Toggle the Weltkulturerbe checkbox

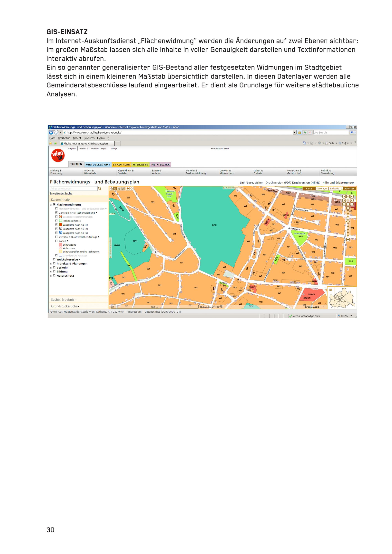(54, 259)
